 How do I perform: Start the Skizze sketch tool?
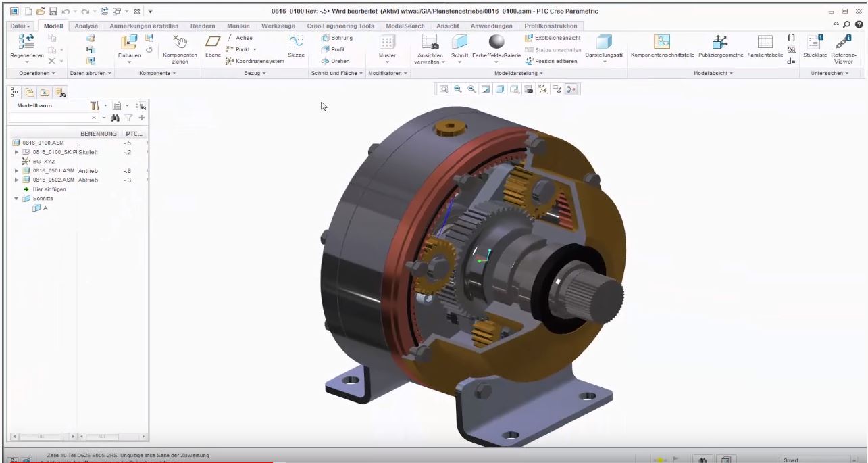[296, 44]
